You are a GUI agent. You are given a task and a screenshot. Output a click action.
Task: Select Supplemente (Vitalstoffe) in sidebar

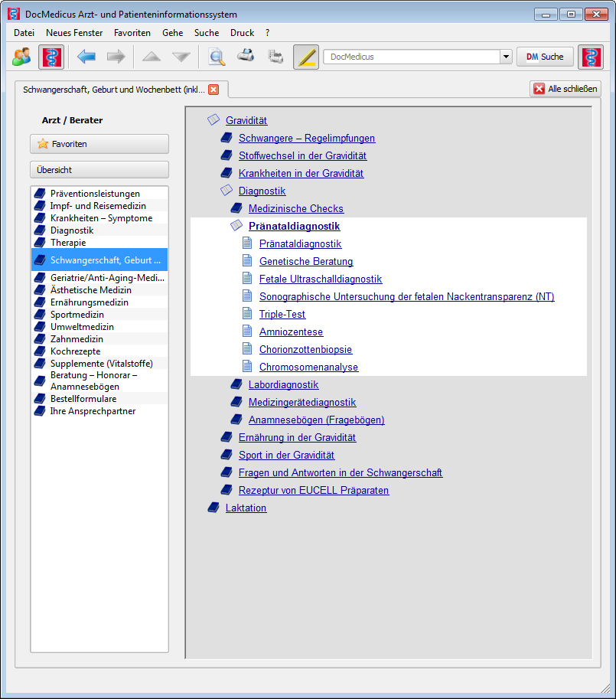point(99,364)
